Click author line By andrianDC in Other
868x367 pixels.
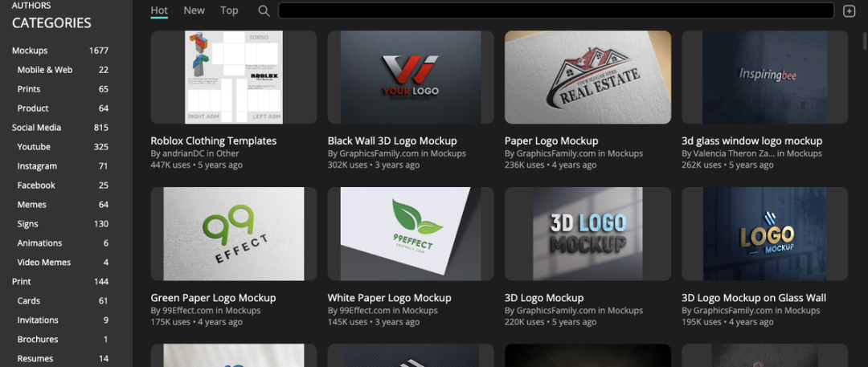[194, 153]
